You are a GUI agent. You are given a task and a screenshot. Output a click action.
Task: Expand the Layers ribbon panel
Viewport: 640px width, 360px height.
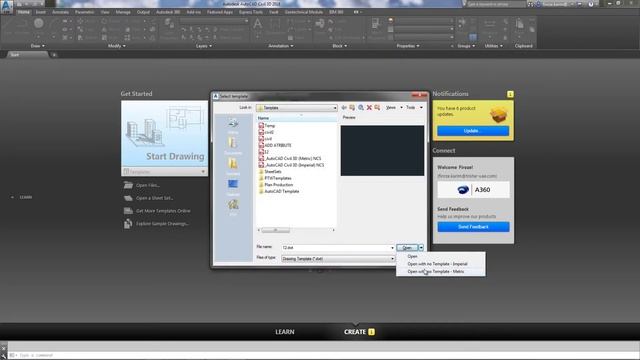pyautogui.click(x=204, y=46)
